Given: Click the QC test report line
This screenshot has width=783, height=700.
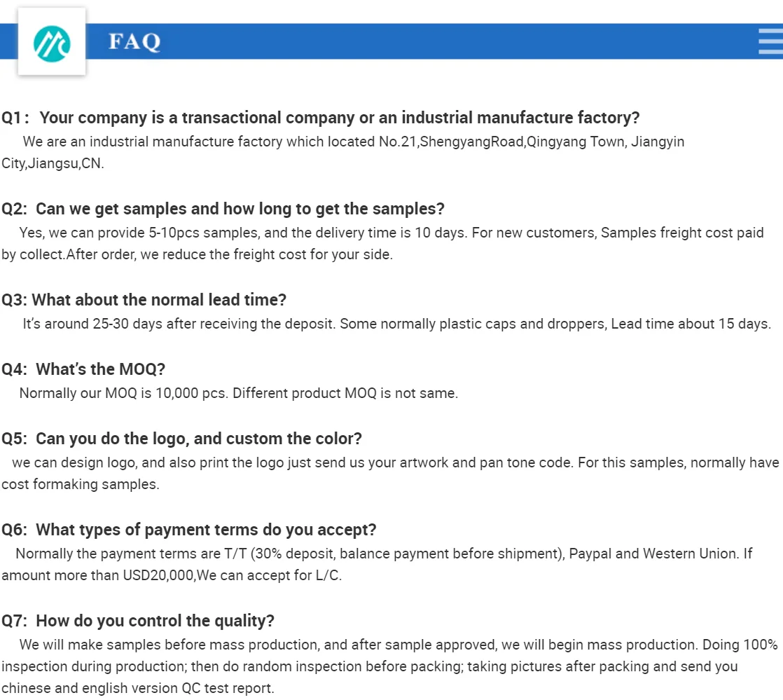Looking at the screenshot, I should coord(137,688).
